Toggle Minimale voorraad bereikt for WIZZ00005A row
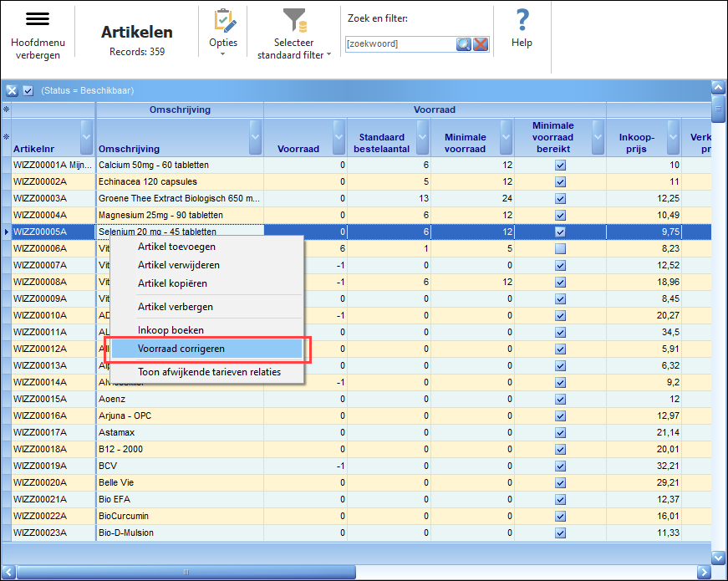The image size is (728, 581). tap(560, 232)
